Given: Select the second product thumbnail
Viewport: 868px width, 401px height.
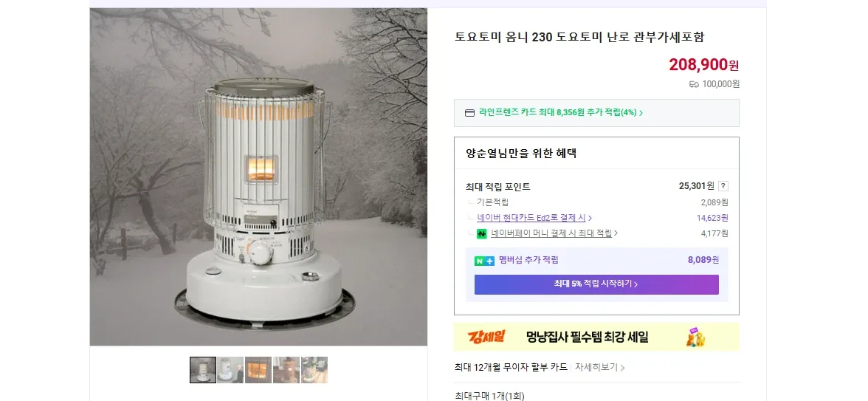Looking at the screenshot, I should click(230, 370).
